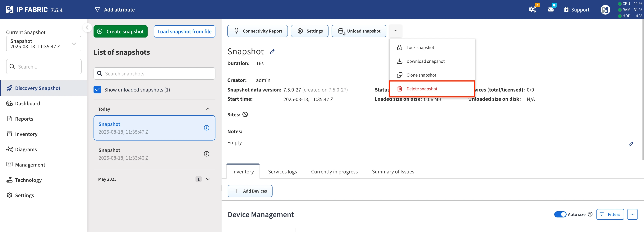Screen dimensions: 644x232
Task: Open the notifications mail icon
Action: 551,10
